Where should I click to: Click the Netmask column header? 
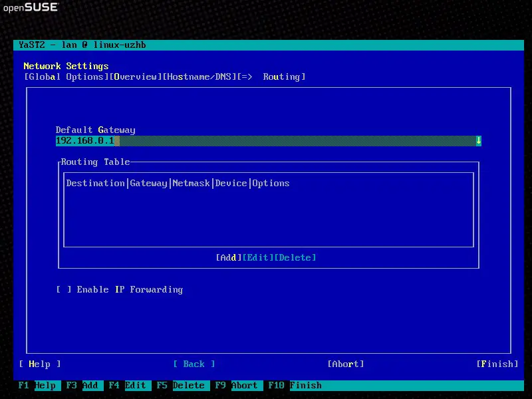[x=191, y=184]
